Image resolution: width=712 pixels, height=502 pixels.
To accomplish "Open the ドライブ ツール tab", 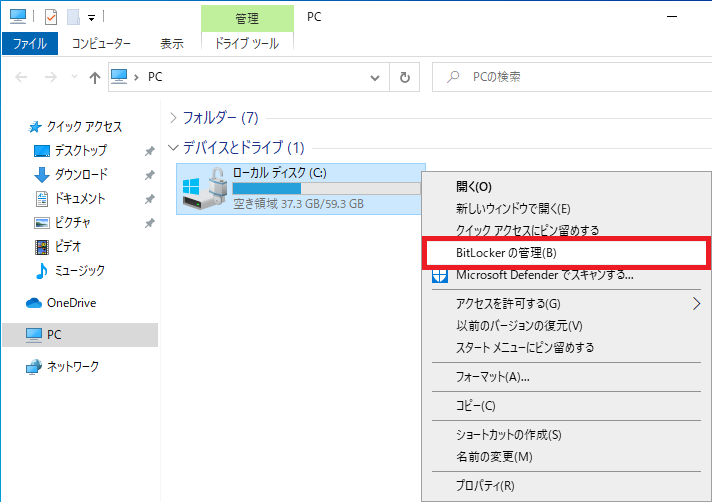I will 247,44.
